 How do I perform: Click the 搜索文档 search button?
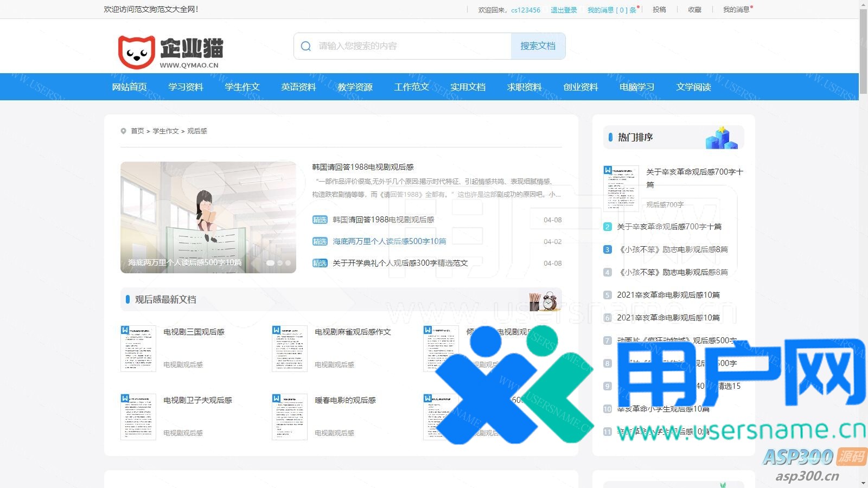[x=538, y=46]
